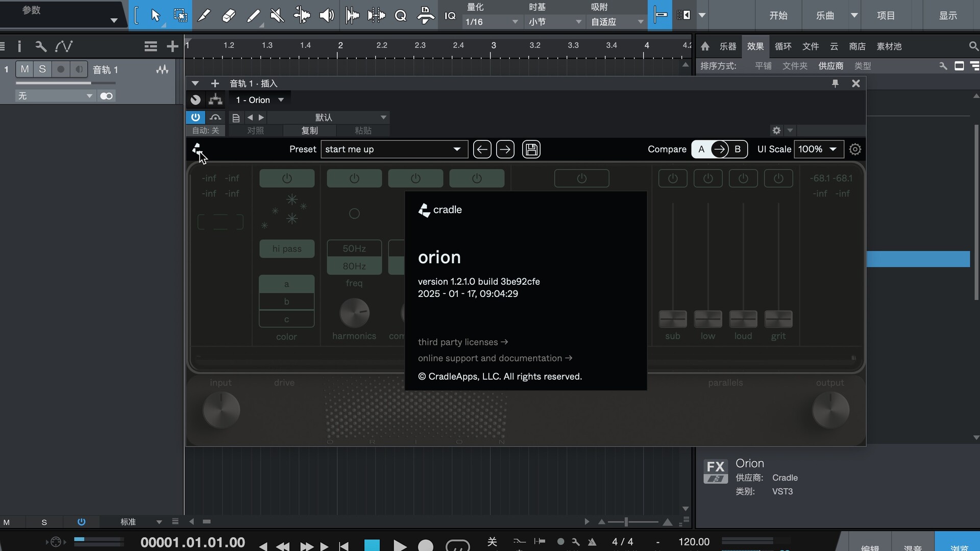Open Orion plugin settings gear
This screenshot has height=551, width=980.
coord(855,149)
